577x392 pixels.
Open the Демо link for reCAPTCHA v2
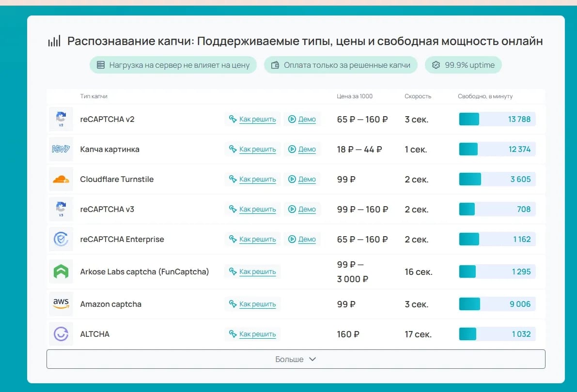pyautogui.click(x=307, y=119)
